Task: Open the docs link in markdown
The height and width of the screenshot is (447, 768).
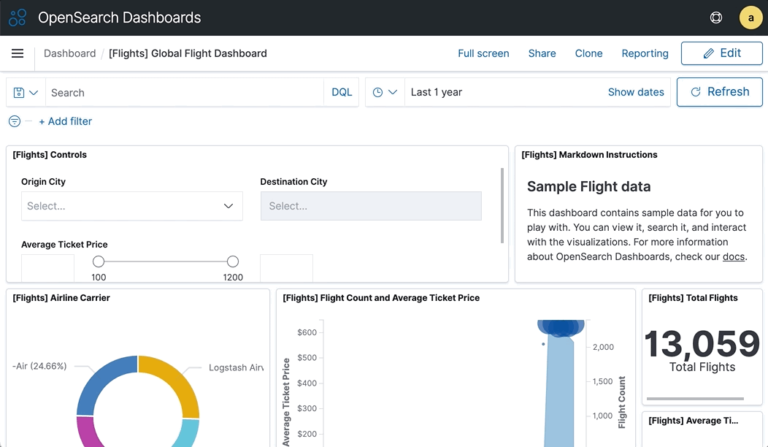Action: pyautogui.click(x=733, y=257)
